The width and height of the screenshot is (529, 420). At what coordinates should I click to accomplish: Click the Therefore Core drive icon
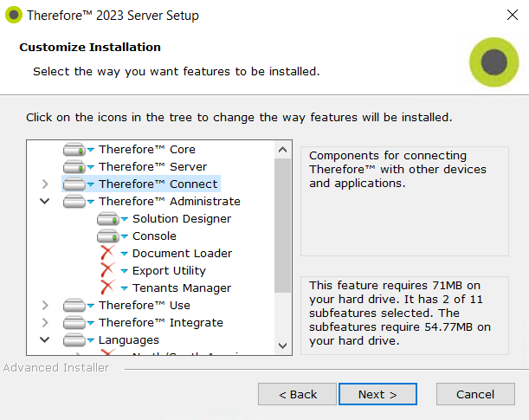74,150
